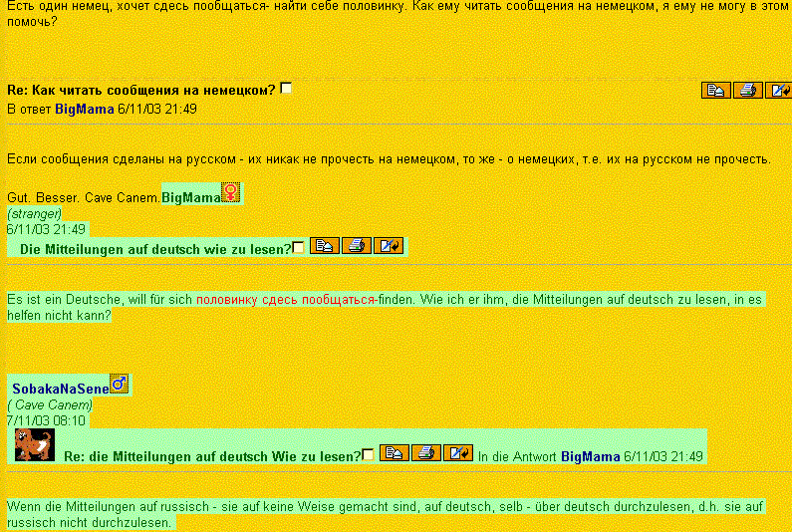Click the printer icon in the top-right Russian post
Image resolution: width=792 pixels, height=532 pixels.
click(x=747, y=91)
